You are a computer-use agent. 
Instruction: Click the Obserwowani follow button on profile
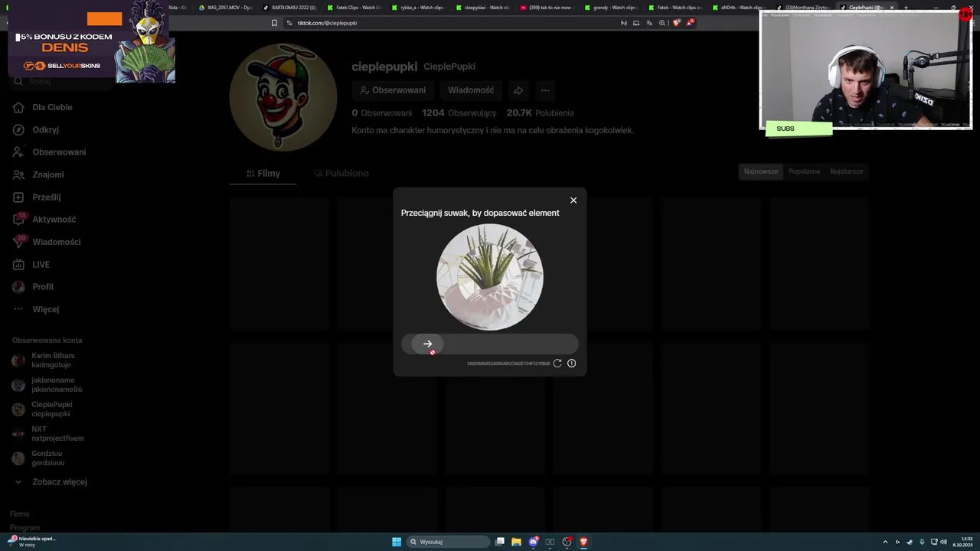click(393, 90)
